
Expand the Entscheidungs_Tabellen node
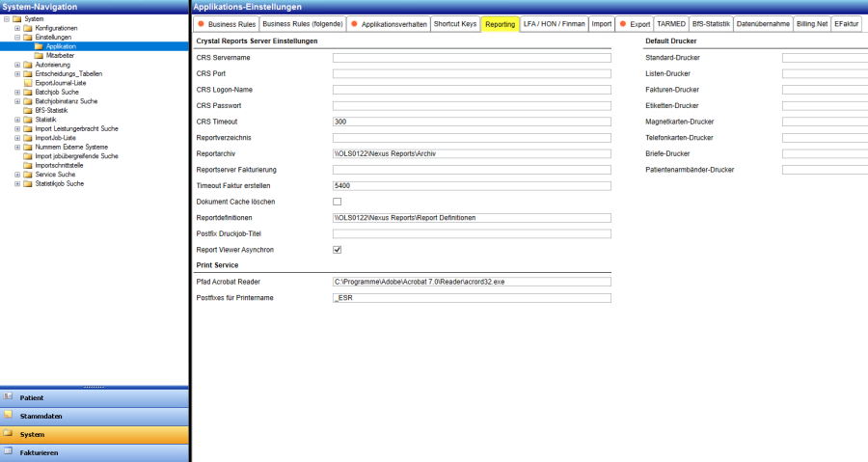pyautogui.click(x=17, y=73)
